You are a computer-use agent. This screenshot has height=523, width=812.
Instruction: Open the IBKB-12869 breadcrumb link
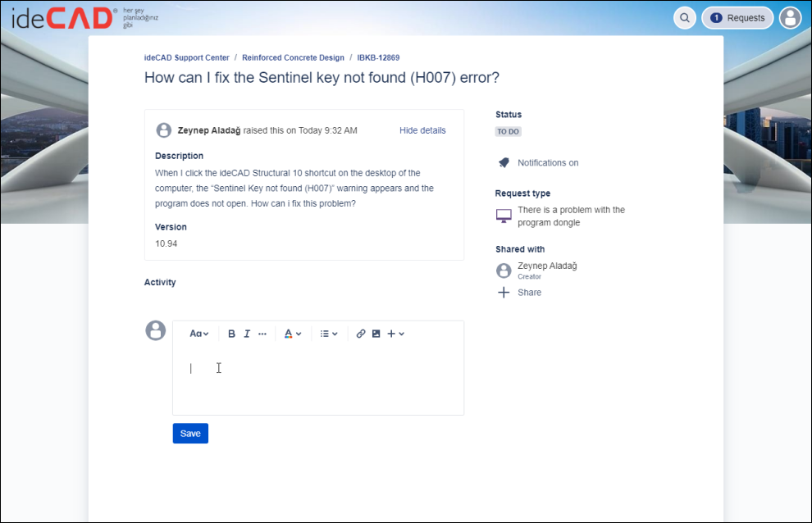tap(378, 57)
